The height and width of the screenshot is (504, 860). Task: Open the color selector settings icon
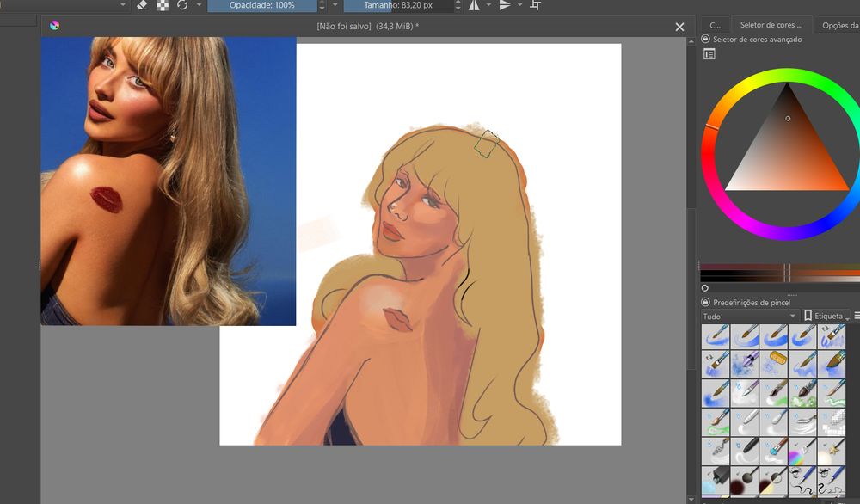pyautogui.click(x=709, y=54)
